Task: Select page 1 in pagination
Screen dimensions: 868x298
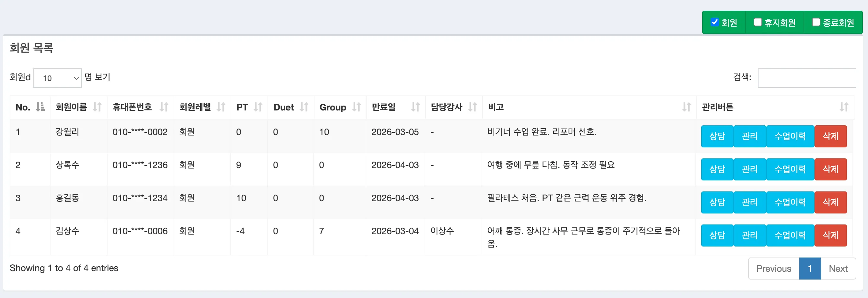Action: (810, 269)
